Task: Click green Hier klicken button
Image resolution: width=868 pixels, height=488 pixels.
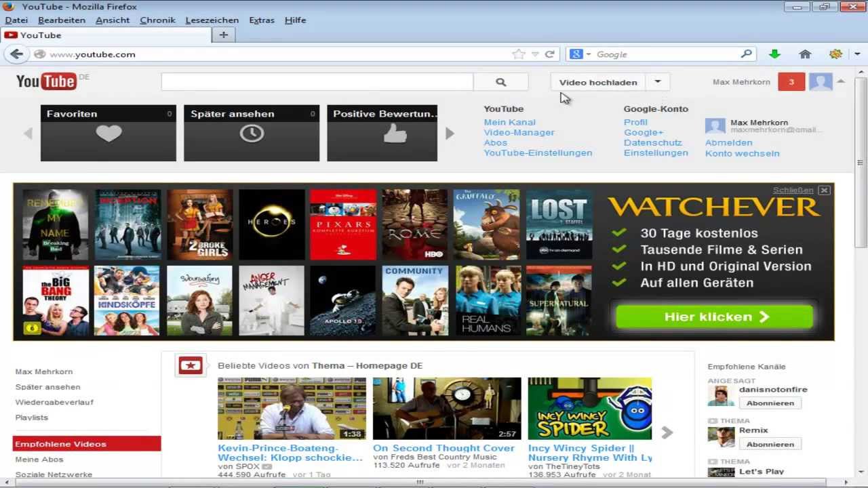Action: pyautogui.click(x=714, y=317)
